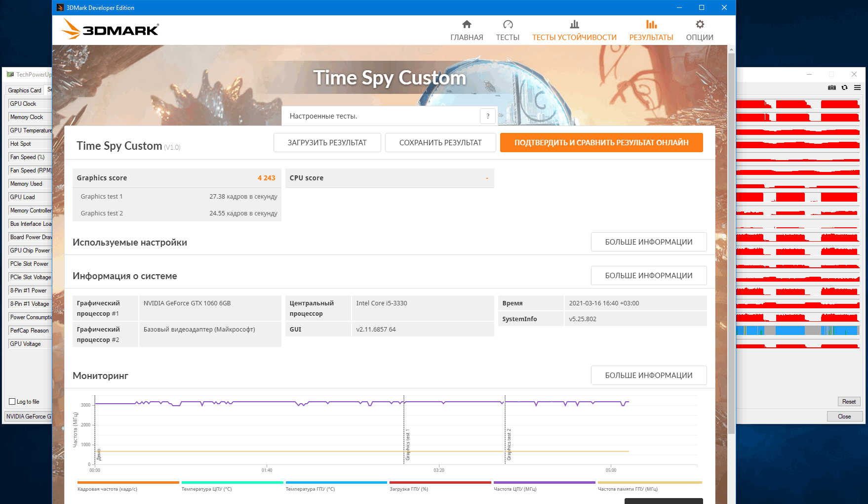This screenshot has width=868, height=504.
Task: Open more info for Мониторинг
Action: tap(649, 375)
